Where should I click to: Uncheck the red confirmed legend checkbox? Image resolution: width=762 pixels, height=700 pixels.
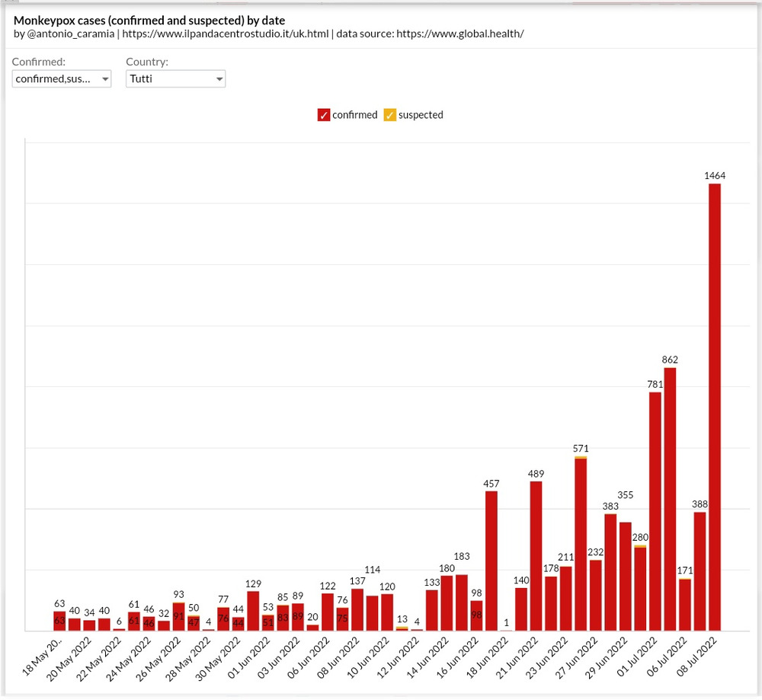click(324, 115)
